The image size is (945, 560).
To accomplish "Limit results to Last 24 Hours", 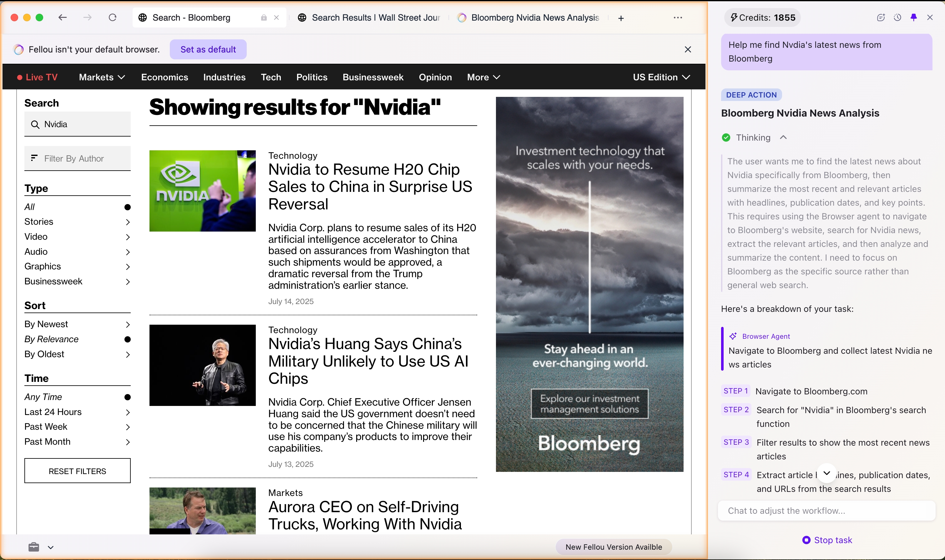I will [78, 412].
